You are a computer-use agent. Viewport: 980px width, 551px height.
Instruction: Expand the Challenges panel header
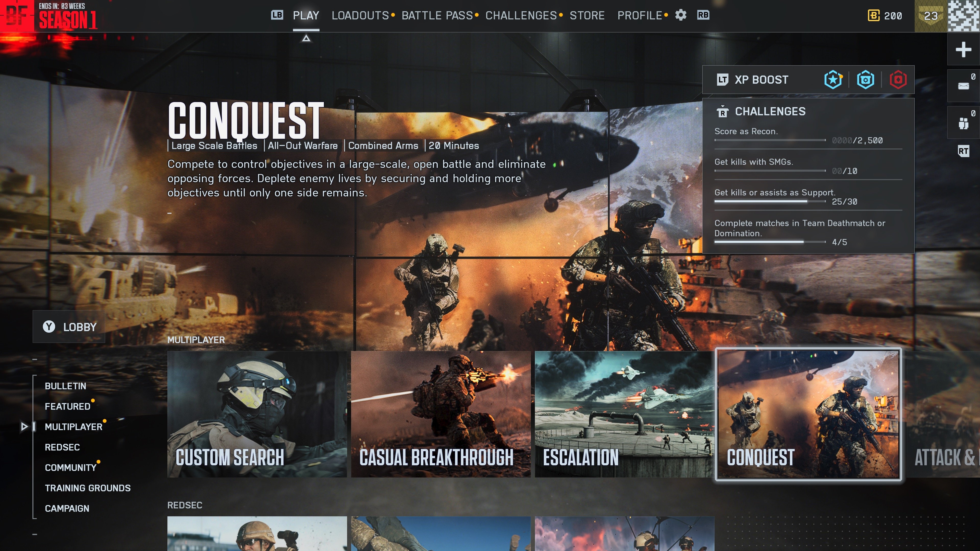pyautogui.click(x=770, y=111)
